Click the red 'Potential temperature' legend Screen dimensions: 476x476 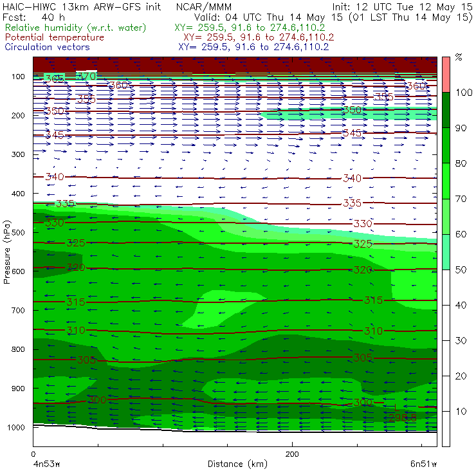coord(55,37)
